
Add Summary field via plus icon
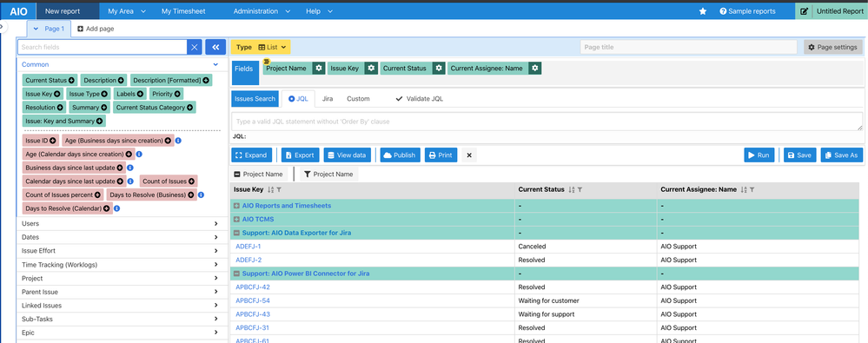pos(104,108)
